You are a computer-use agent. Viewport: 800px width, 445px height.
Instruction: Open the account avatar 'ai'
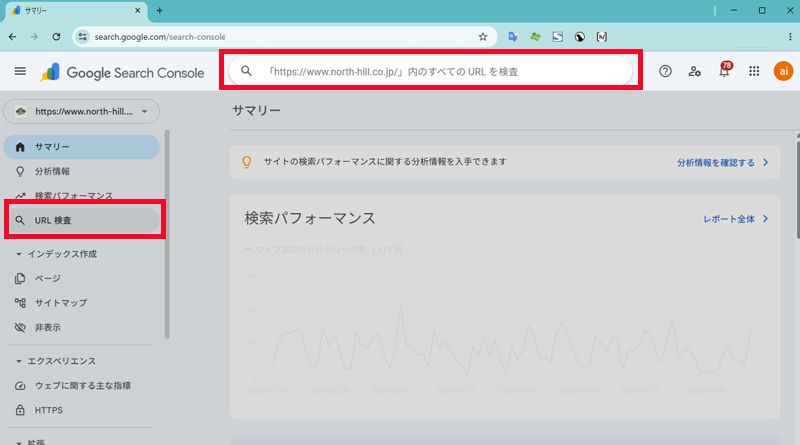tap(783, 71)
